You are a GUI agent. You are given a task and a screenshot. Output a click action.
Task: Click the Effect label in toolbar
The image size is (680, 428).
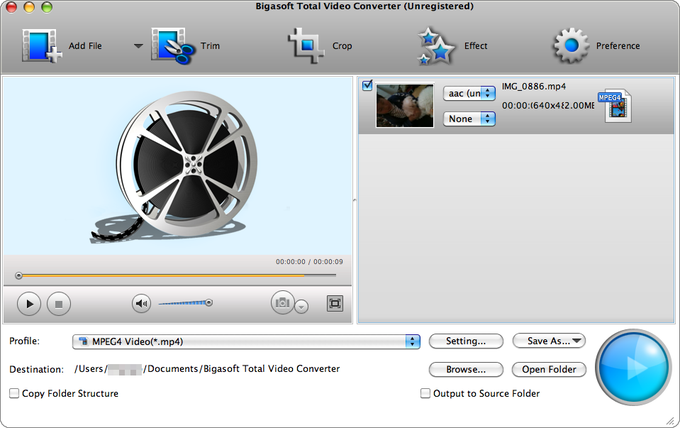476,46
